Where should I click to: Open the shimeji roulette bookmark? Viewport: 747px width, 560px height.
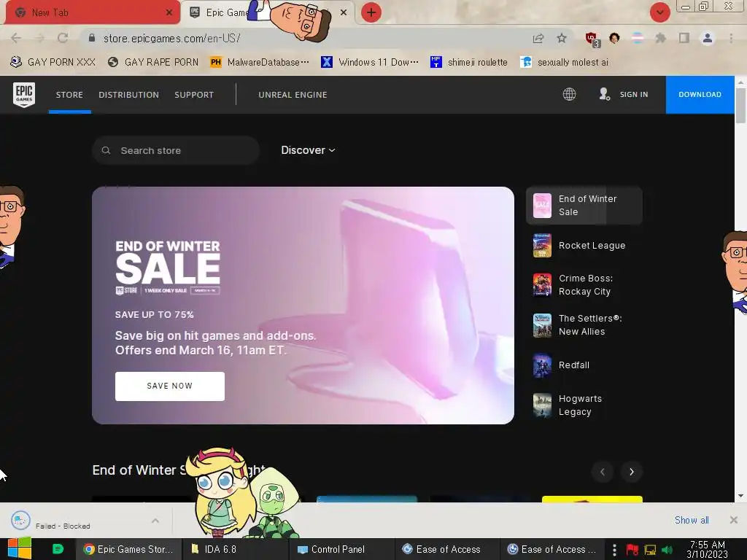(x=469, y=62)
